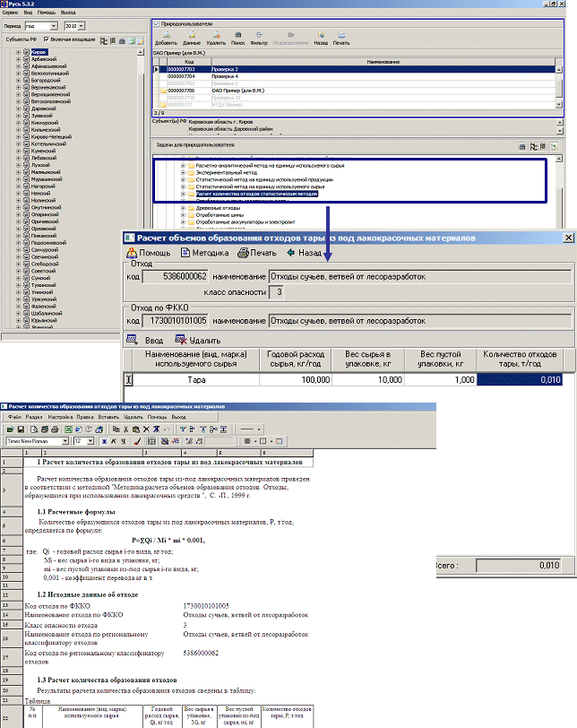
Task: Click the Поиск toolbar icon
Action: click(237, 38)
